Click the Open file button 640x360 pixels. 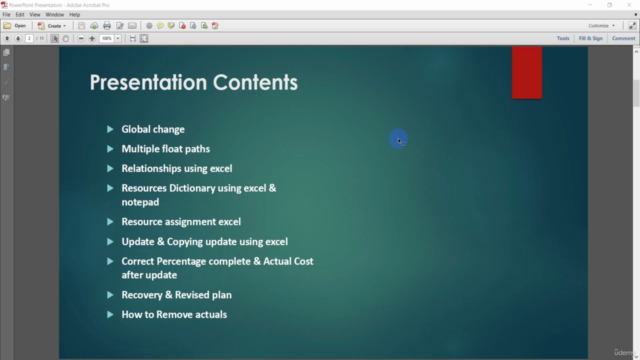coord(15,26)
